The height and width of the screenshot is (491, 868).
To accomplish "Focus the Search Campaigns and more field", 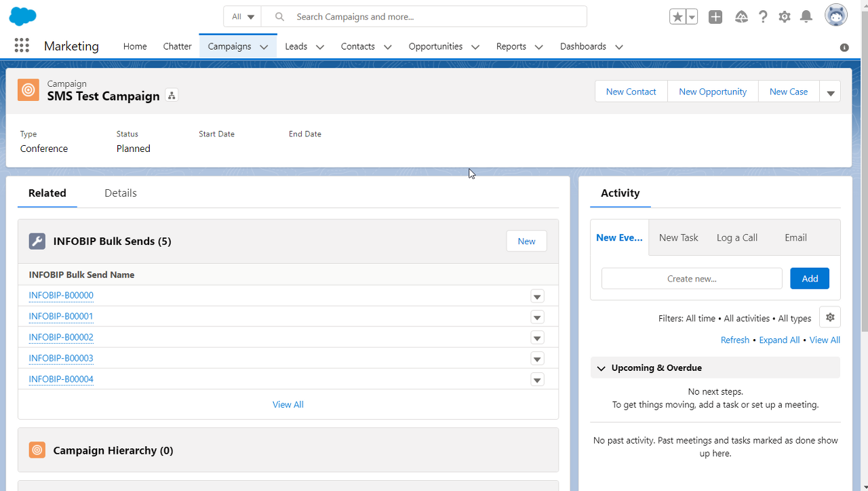I will (x=424, y=16).
